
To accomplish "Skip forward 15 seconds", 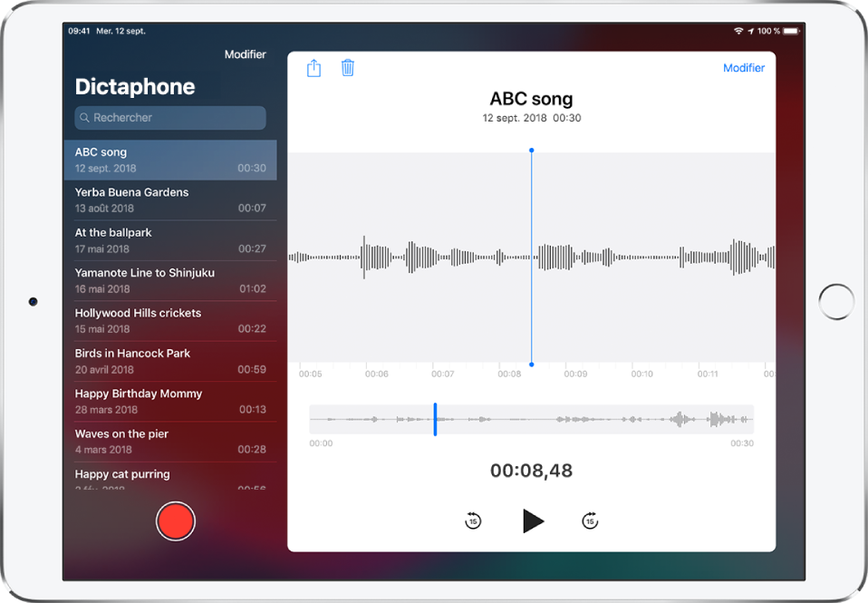I will (590, 521).
